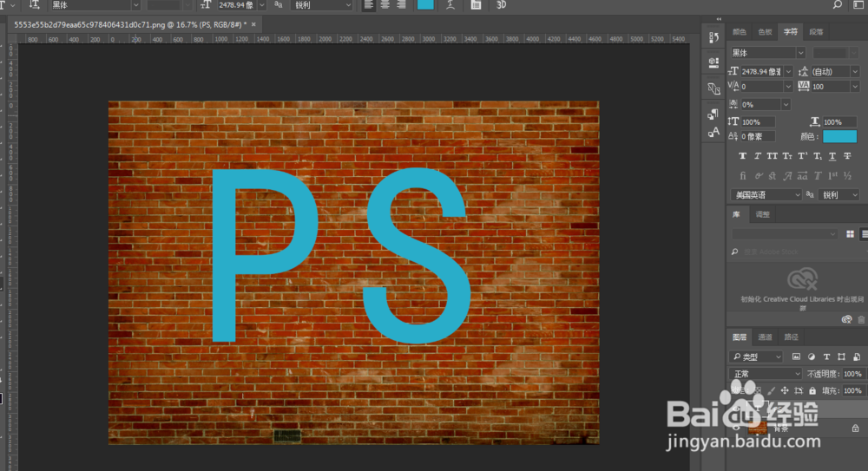
Task: Close the open document tab
Action: pos(253,24)
